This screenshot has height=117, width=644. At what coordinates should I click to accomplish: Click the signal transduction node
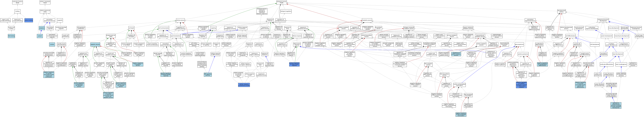click(175, 36)
